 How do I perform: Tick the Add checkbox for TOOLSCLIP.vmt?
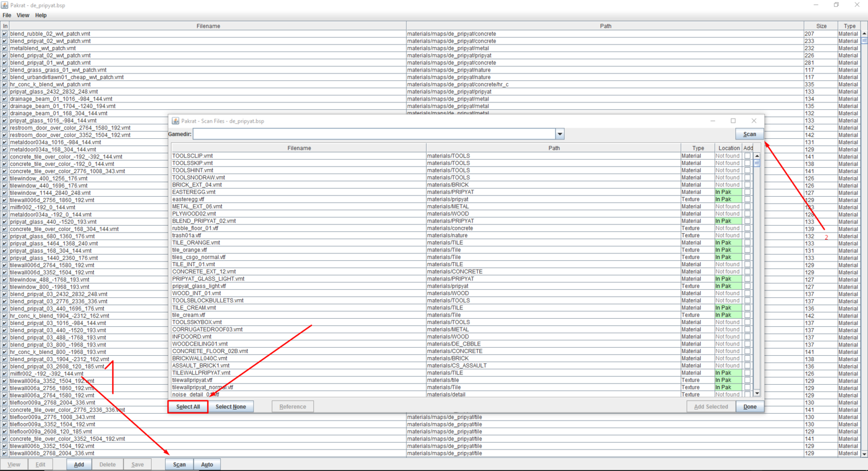click(x=748, y=156)
